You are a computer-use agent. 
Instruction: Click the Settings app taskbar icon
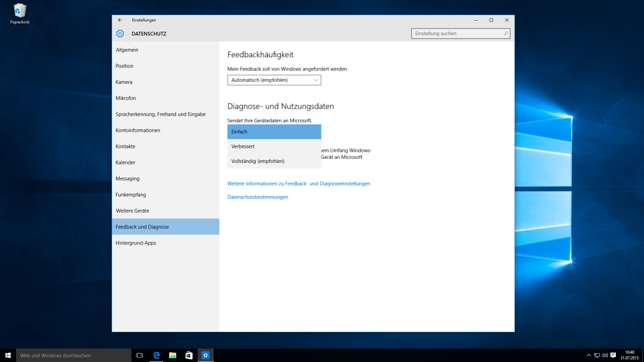point(205,355)
